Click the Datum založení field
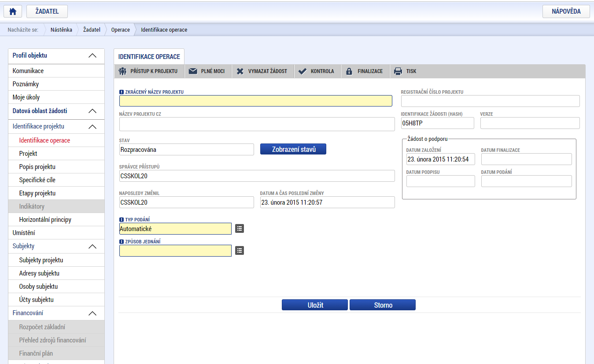594x364 pixels. click(x=441, y=159)
